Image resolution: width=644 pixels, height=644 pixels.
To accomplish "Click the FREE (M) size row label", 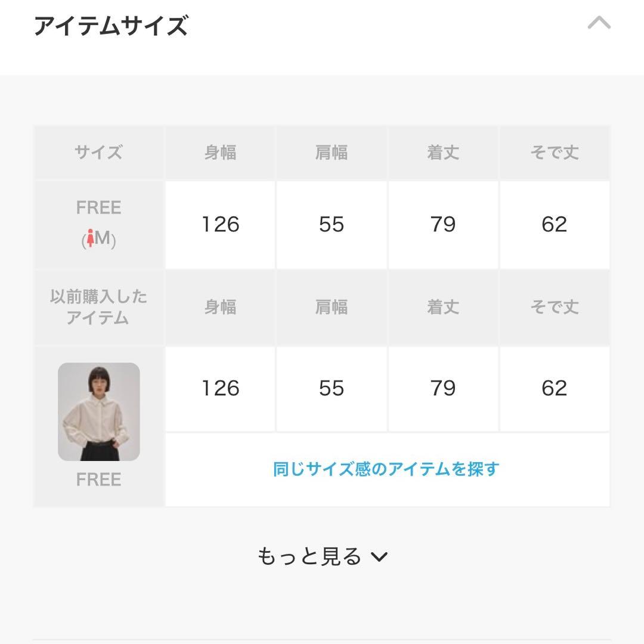I will 98,224.
